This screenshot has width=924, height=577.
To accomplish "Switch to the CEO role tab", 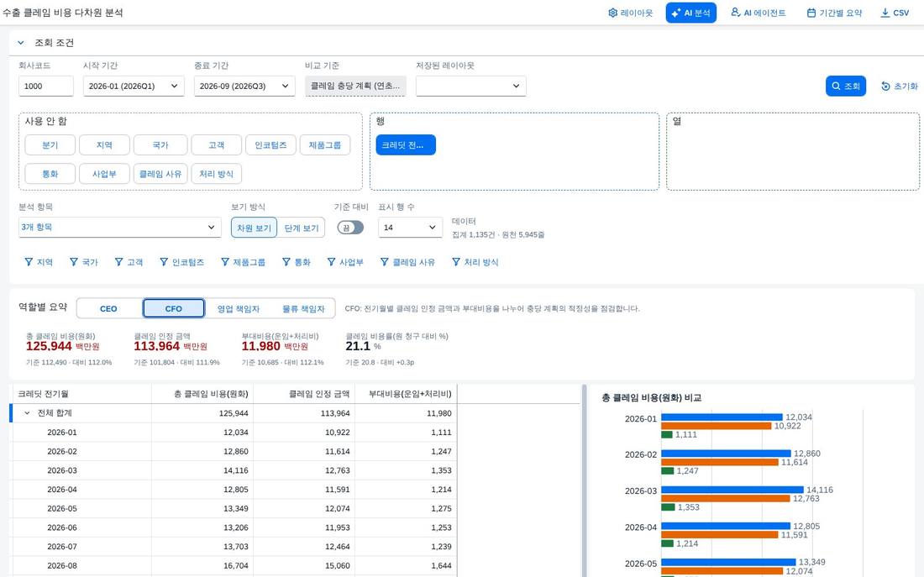I will pyautogui.click(x=108, y=308).
